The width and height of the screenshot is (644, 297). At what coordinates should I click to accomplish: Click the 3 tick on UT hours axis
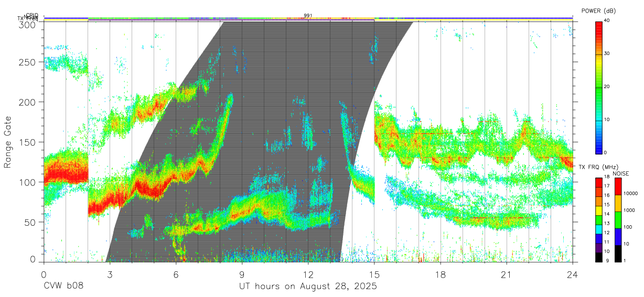pos(110,274)
